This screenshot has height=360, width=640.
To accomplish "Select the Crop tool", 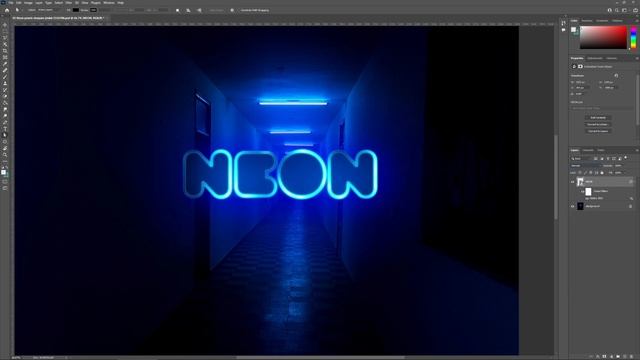I will click(x=5, y=51).
